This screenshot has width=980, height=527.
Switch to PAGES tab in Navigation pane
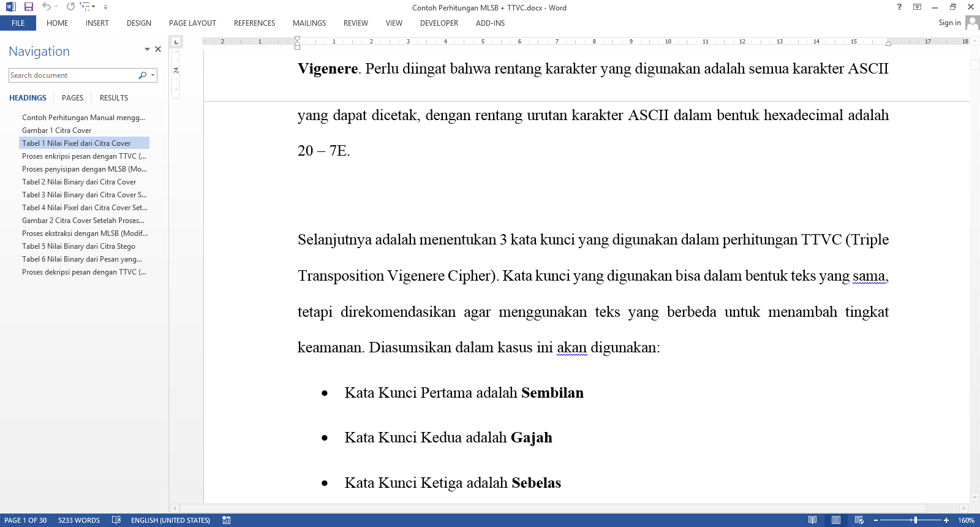(72, 98)
